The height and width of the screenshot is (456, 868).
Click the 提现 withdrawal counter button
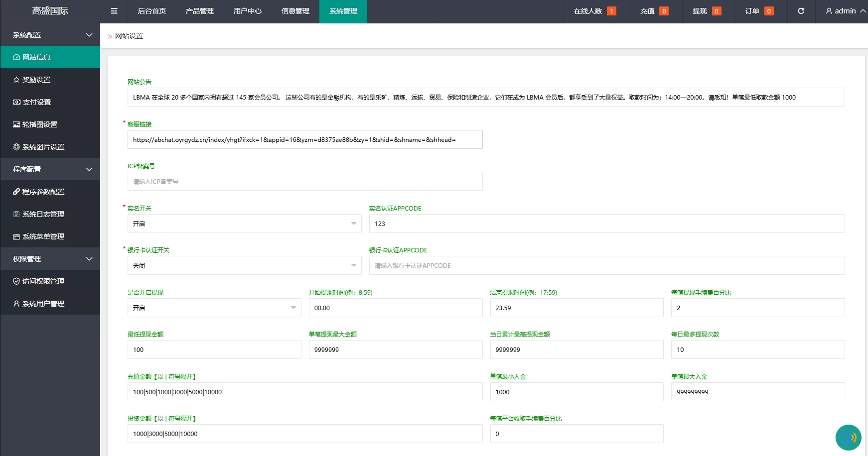click(708, 10)
